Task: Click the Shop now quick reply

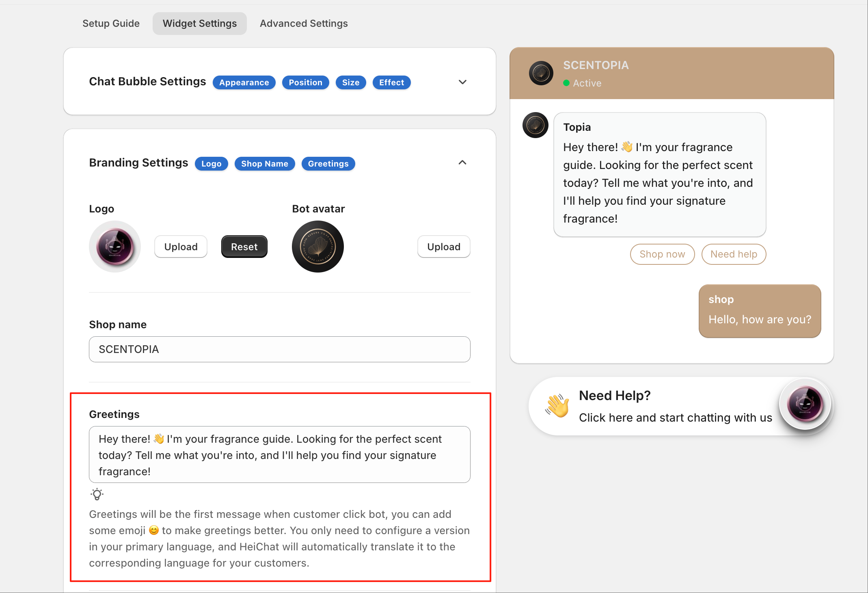Action: (x=662, y=254)
